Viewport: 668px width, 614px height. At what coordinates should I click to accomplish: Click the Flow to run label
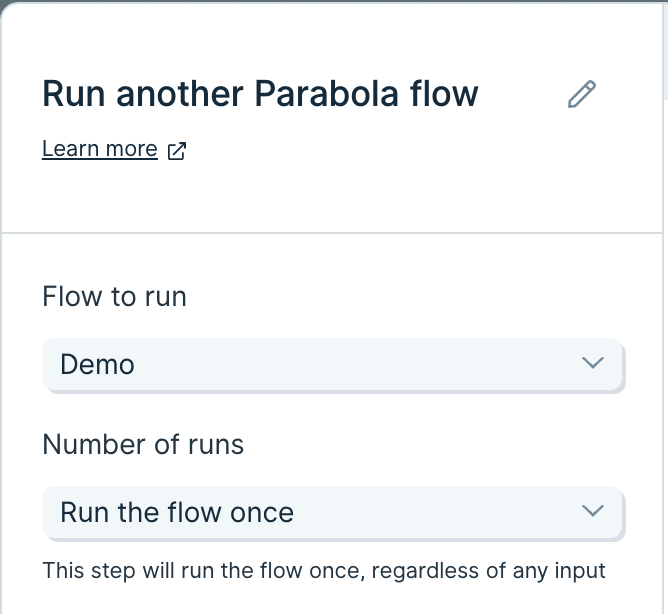point(114,296)
